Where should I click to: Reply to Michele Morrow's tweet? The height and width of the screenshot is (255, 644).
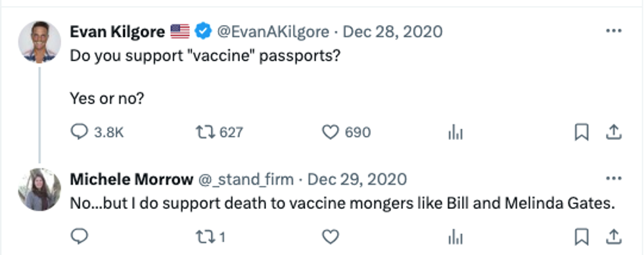pyautogui.click(x=80, y=237)
